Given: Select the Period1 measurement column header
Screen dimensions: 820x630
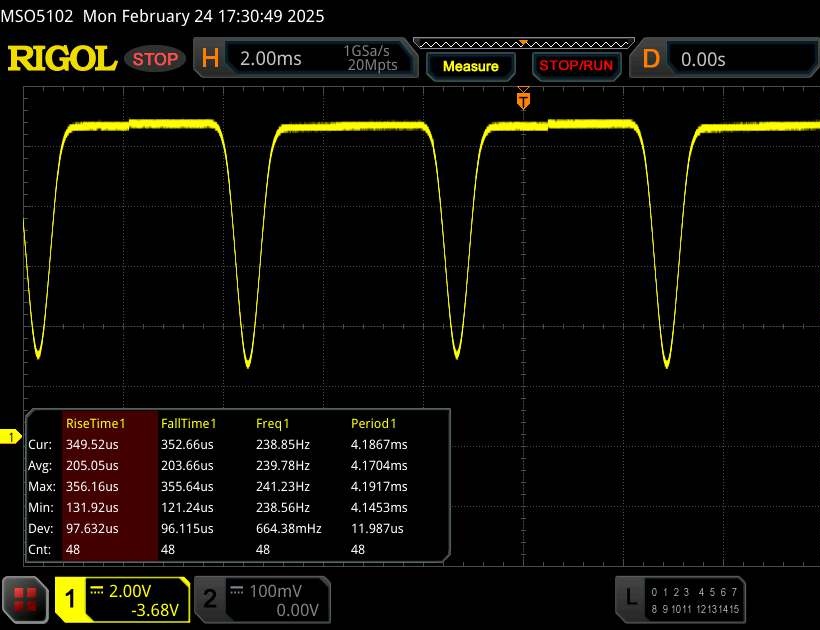Looking at the screenshot, I should pyautogui.click(x=373, y=424).
